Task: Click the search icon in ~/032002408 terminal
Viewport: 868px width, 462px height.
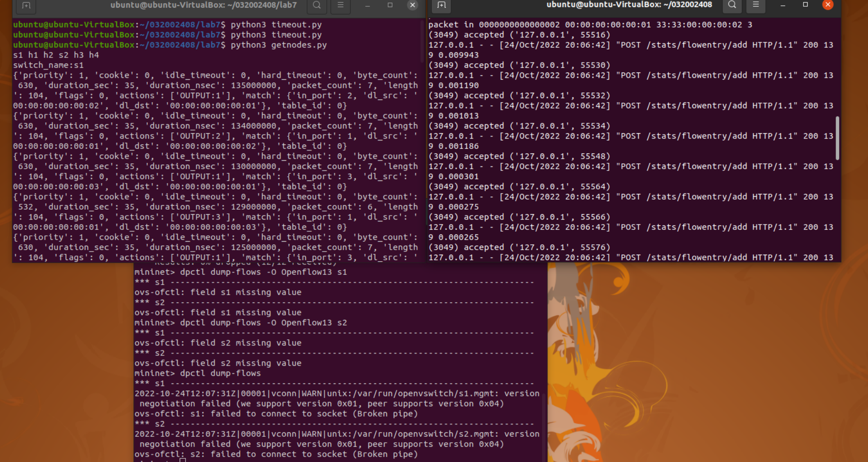Action: coord(732,5)
